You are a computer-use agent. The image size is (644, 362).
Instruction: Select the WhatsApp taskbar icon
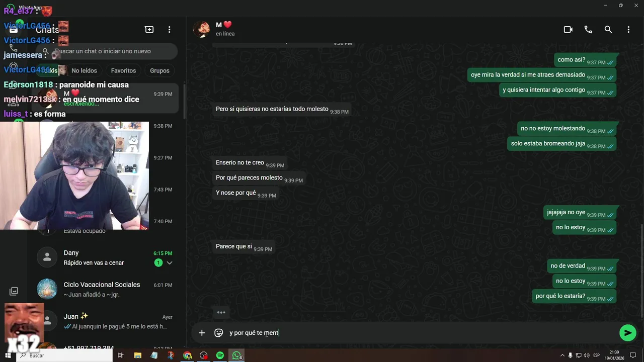236,355
